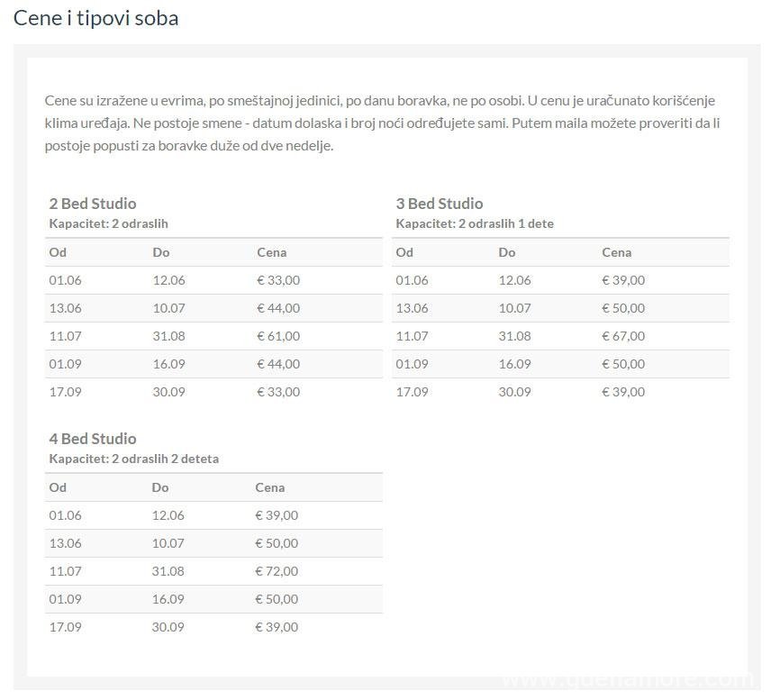Click the 'Od' column header in 3 Bed Studio
This screenshot has width=771, height=700.
click(404, 252)
